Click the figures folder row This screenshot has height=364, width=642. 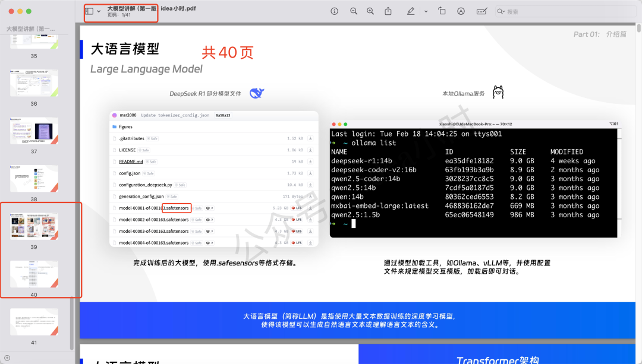click(214, 127)
